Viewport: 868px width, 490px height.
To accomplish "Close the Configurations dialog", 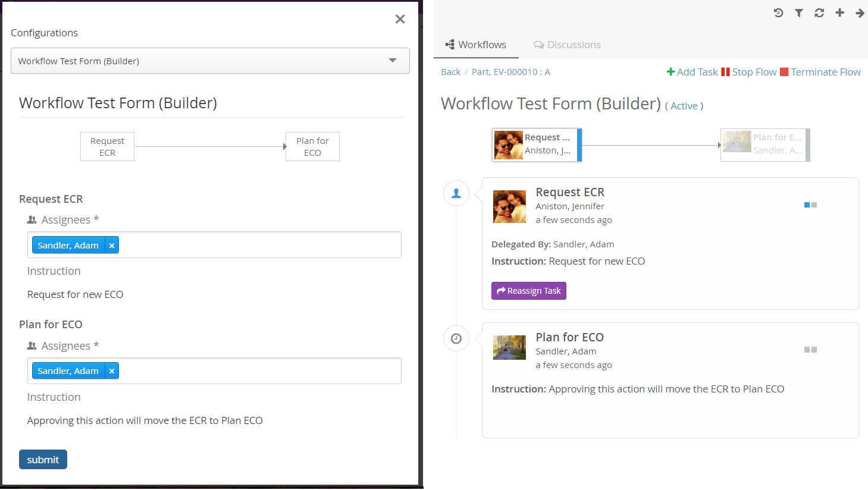I will point(400,19).
